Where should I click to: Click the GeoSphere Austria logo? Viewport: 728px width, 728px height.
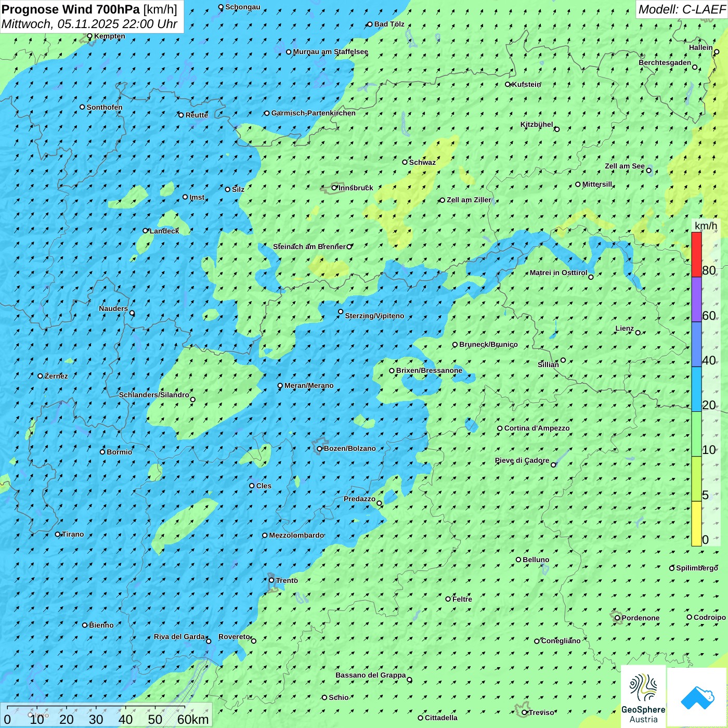coord(643,696)
